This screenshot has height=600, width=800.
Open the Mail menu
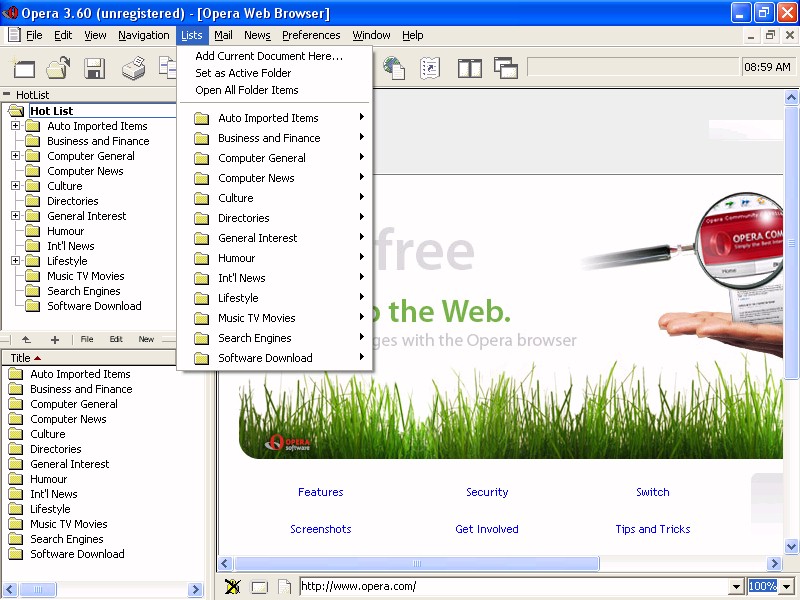(223, 35)
